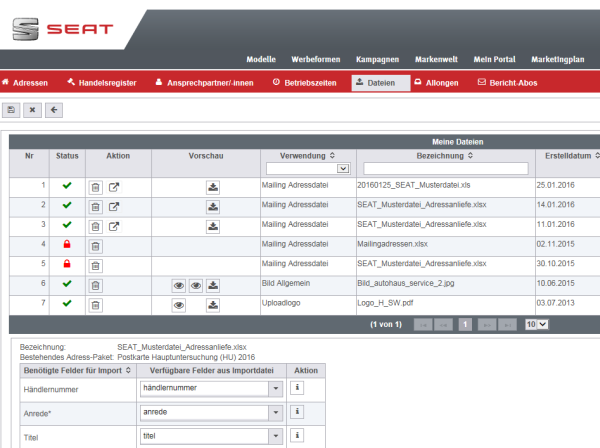The image size is (600, 448).
Task: Click info icon for Titel field
Action: [x=297, y=435]
